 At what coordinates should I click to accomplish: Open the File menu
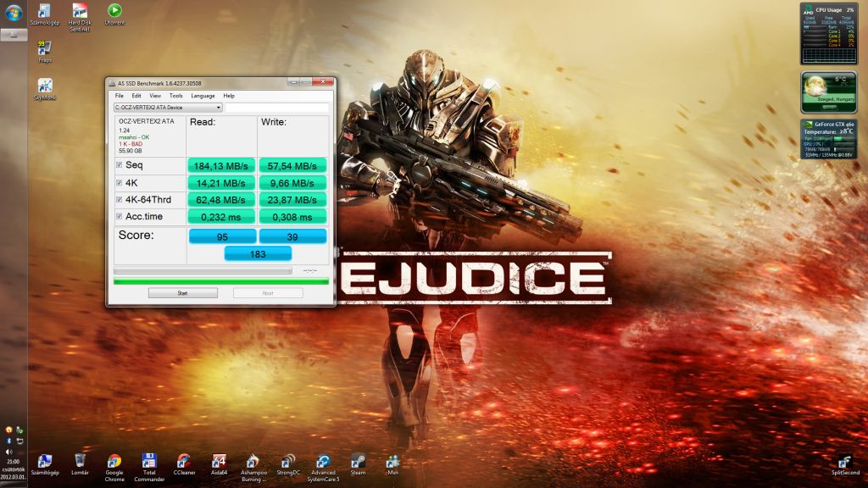(x=119, y=96)
